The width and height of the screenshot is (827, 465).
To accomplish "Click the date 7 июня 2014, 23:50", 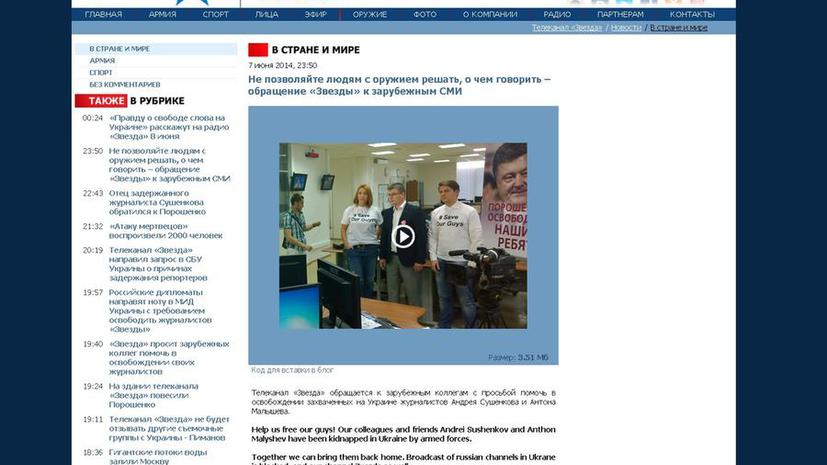I will [283, 65].
